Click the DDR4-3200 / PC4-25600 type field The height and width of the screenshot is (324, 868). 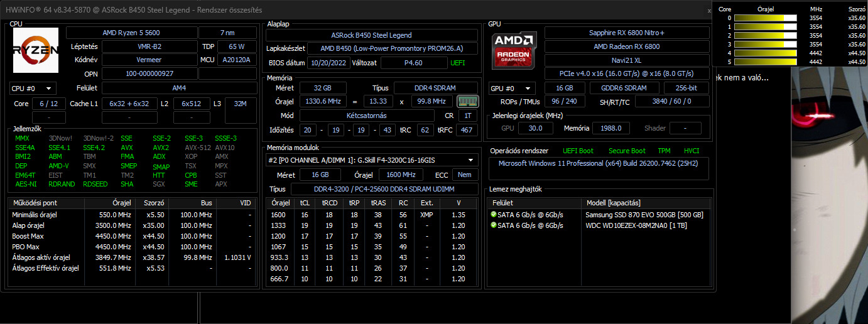point(385,189)
